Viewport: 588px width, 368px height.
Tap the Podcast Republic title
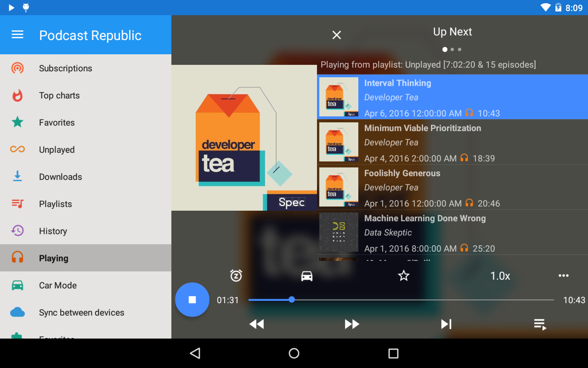click(90, 35)
